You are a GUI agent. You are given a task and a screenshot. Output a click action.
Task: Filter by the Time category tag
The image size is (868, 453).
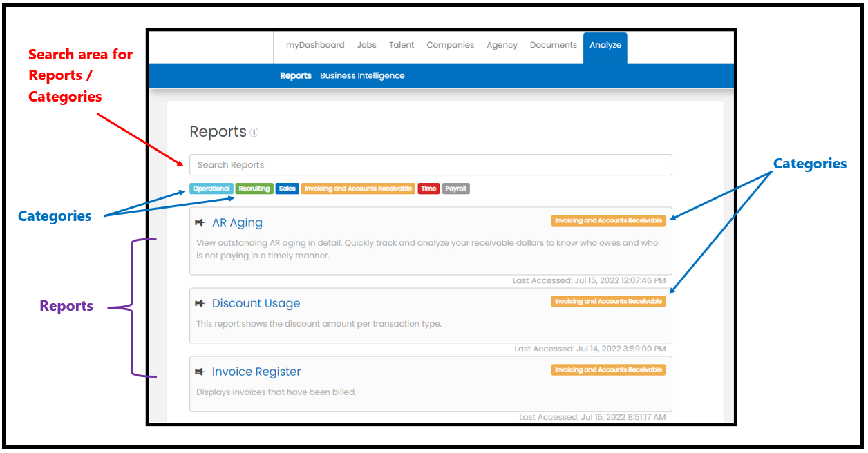tap(428, 189)
